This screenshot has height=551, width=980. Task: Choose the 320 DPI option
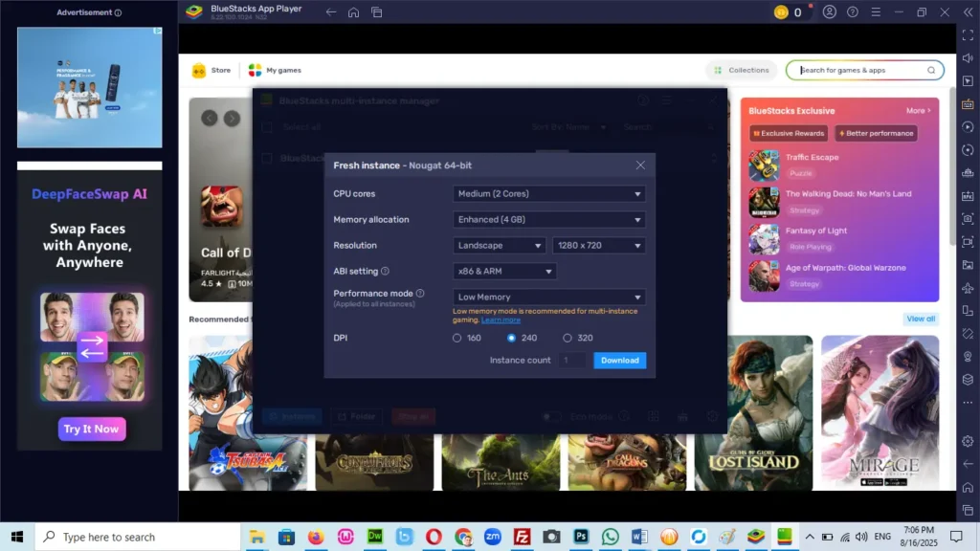pyautogui.click(x=568, y=338)
